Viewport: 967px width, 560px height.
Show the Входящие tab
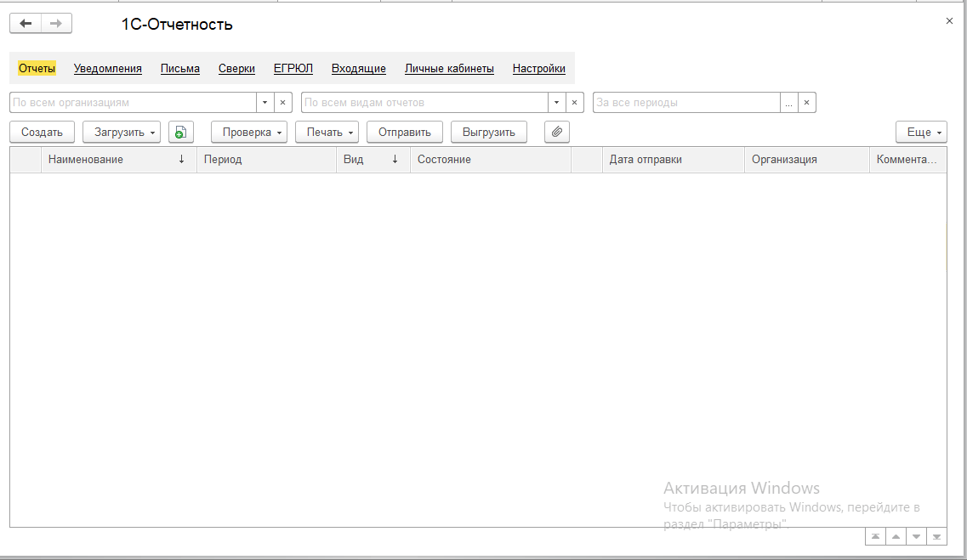(x=359, y=68)
